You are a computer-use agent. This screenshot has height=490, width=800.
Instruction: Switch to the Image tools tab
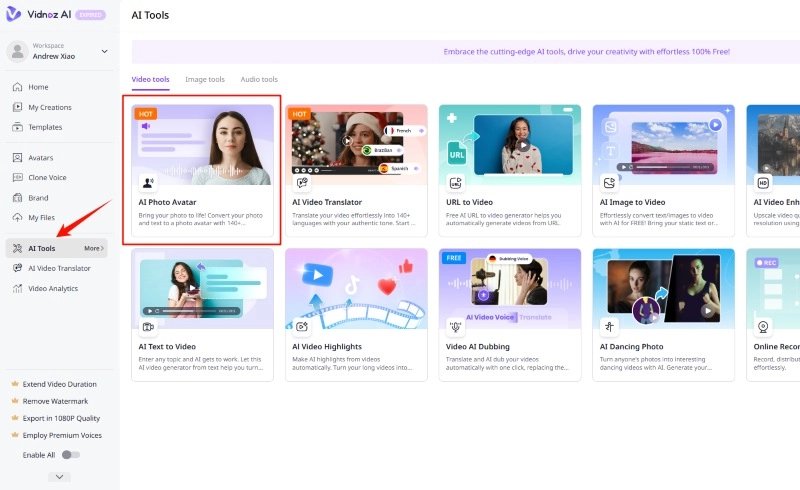tap(205, 79)
